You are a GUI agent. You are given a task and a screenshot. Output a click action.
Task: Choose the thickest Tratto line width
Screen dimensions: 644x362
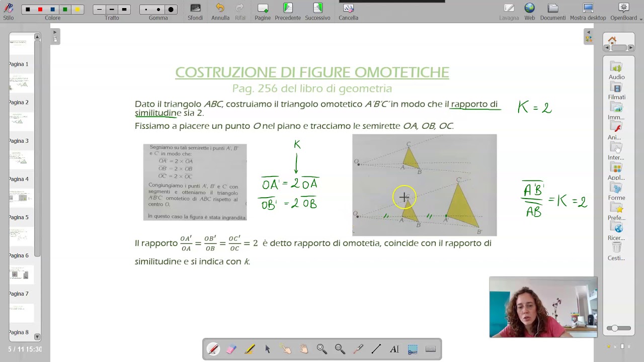coord(124,10)
